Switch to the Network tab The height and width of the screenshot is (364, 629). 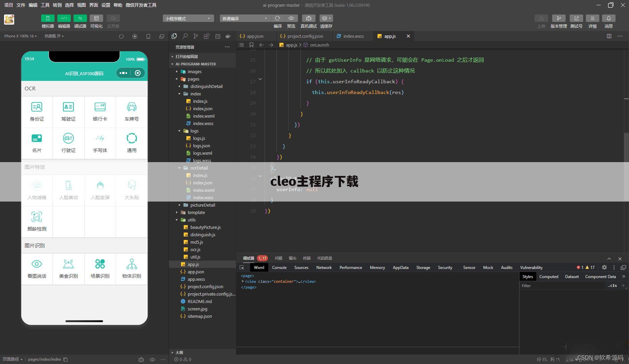[x=324, y=268]
